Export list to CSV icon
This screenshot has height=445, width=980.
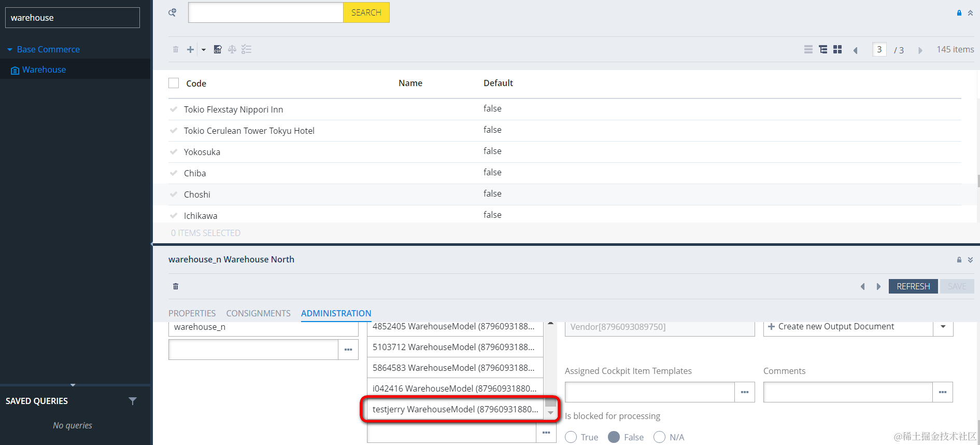[218, 49]
